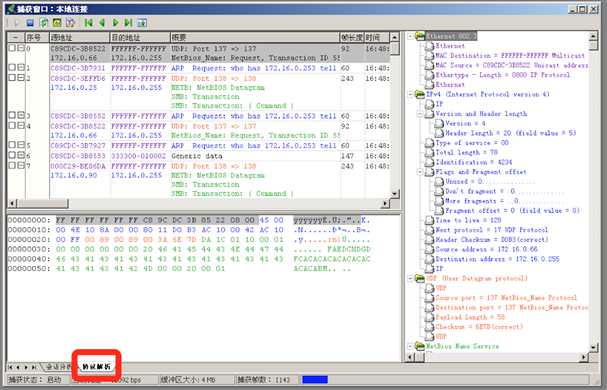The width and height of the screenshot is (607, 390).
Task: Jump to last packet with green last arrow
Action: [x=129, y=23]
